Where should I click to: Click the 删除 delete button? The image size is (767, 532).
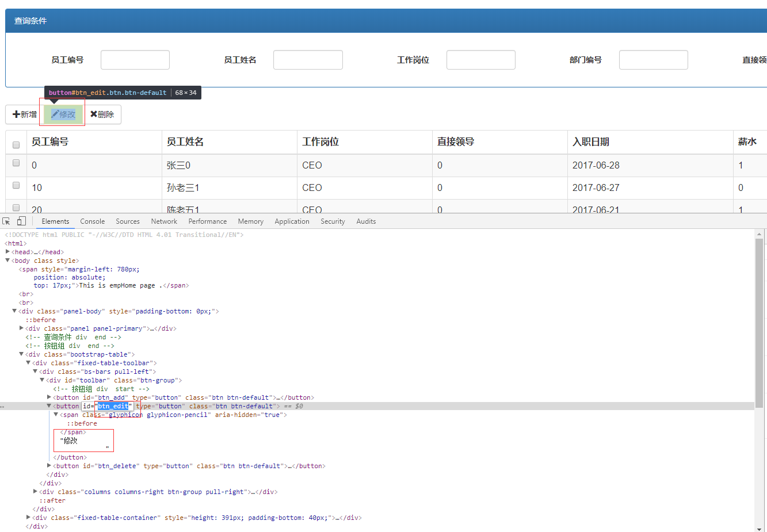tap(102, 114)
